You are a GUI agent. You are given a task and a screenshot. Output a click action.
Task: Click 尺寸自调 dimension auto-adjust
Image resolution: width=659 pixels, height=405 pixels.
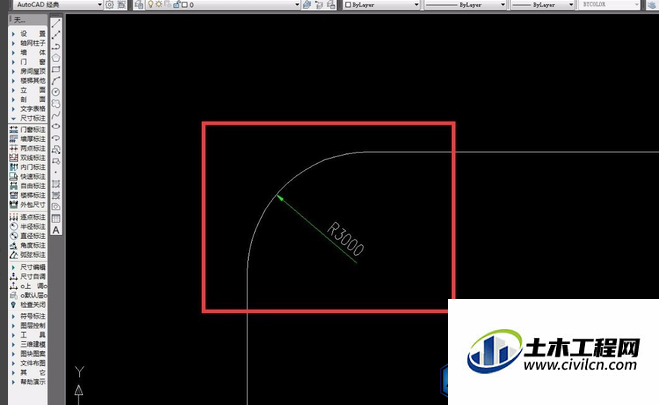pos(28,276)
